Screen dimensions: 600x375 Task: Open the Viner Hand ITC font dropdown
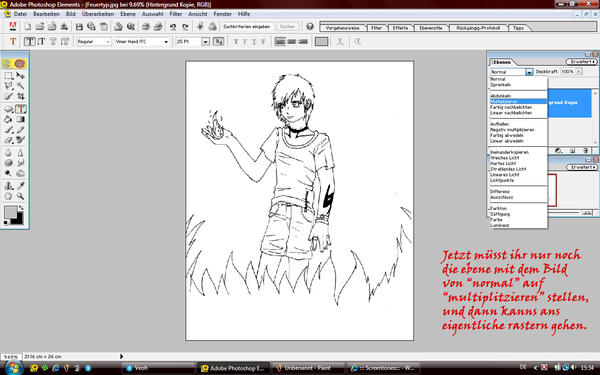pos(142,41)
